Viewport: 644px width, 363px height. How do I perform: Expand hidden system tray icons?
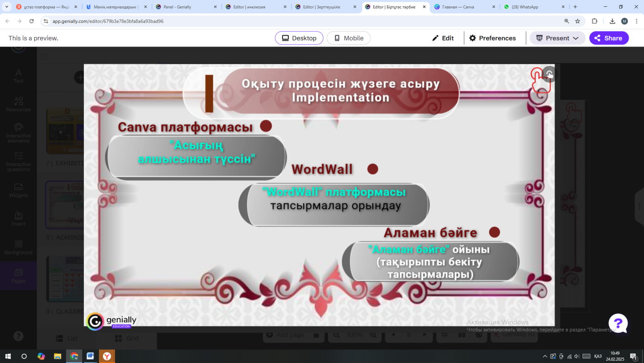[545, 356]
